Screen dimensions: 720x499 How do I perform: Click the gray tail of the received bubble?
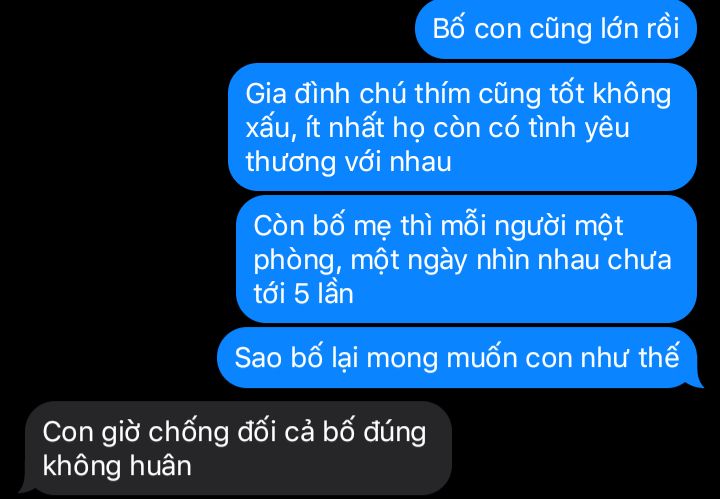tap(24, 489)
